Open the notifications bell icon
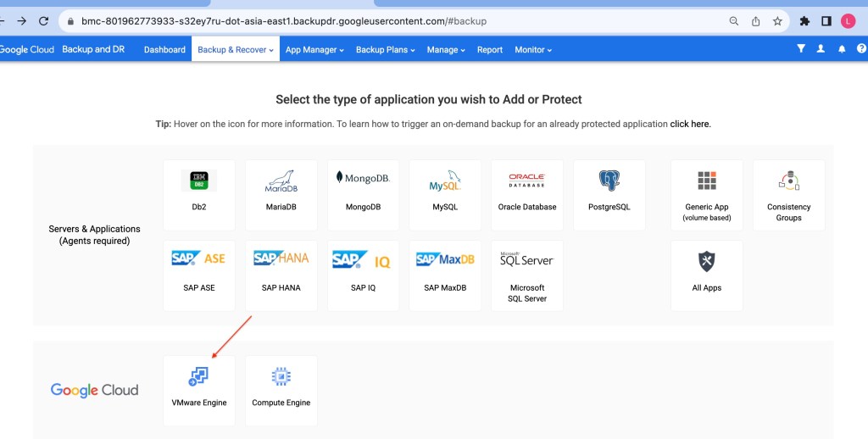The height and width of the screenshot is (439, 868). (842, 49)
